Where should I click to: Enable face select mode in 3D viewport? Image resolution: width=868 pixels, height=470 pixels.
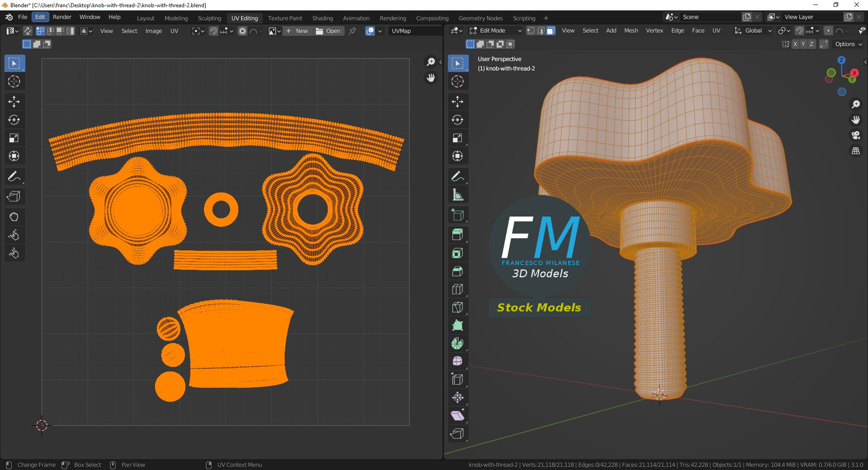(551, 31)
